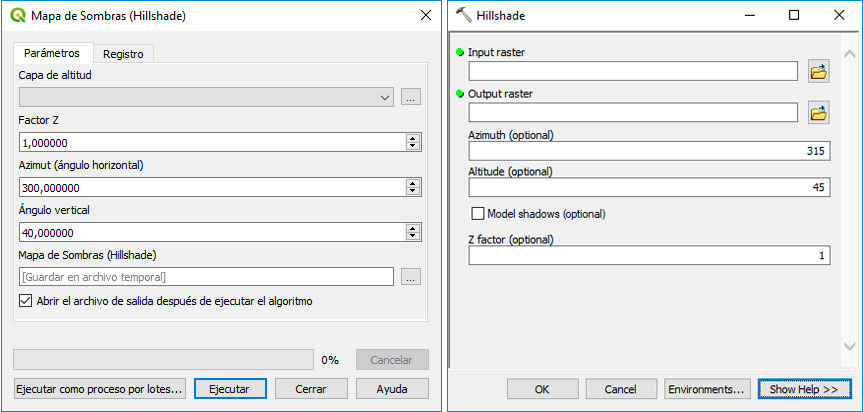
Task: Click Azimuth field showing 315
Action: click(x=650, y=151)
